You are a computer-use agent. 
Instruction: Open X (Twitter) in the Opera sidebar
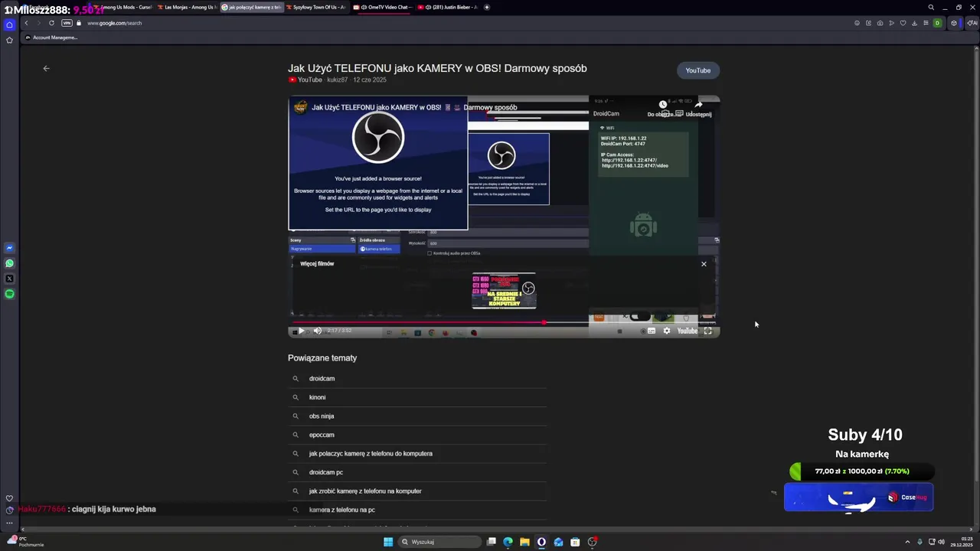click(x=9, y=279)
